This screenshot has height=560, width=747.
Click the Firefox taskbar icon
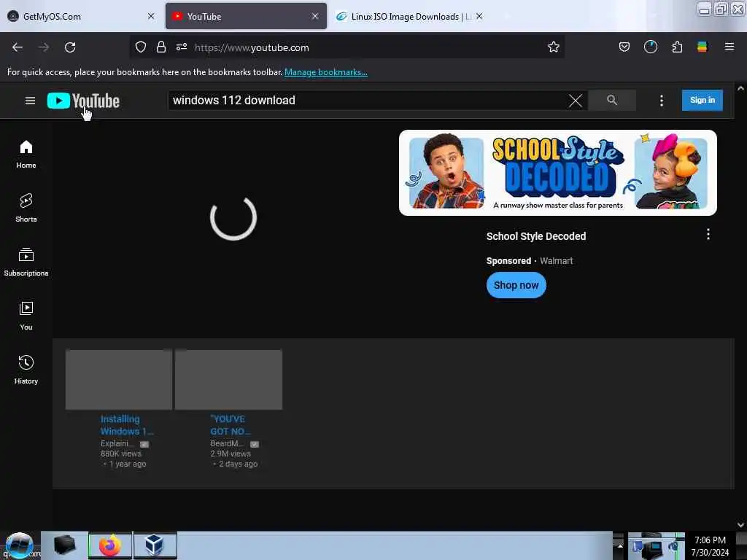point(110,545)
